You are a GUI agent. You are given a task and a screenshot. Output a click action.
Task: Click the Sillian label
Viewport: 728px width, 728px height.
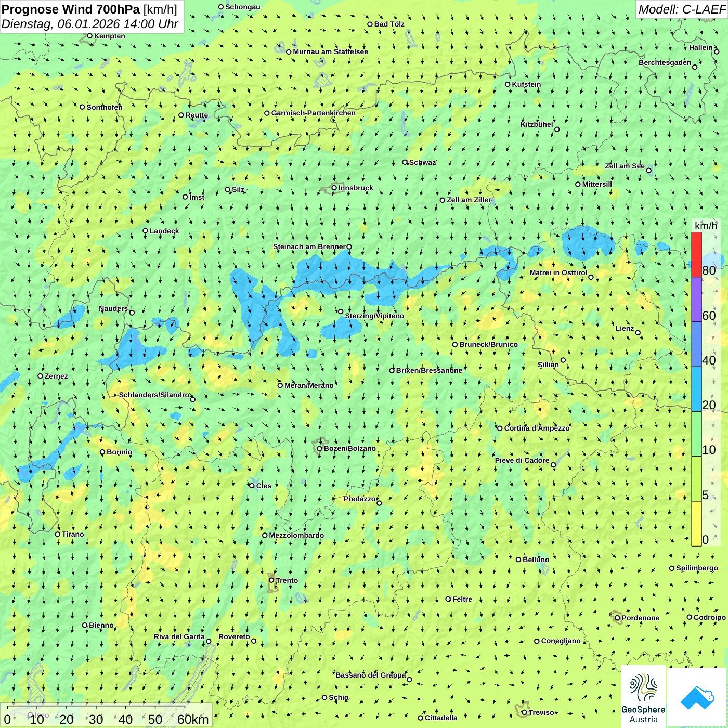pyautogui.click(x=548, y=365)
